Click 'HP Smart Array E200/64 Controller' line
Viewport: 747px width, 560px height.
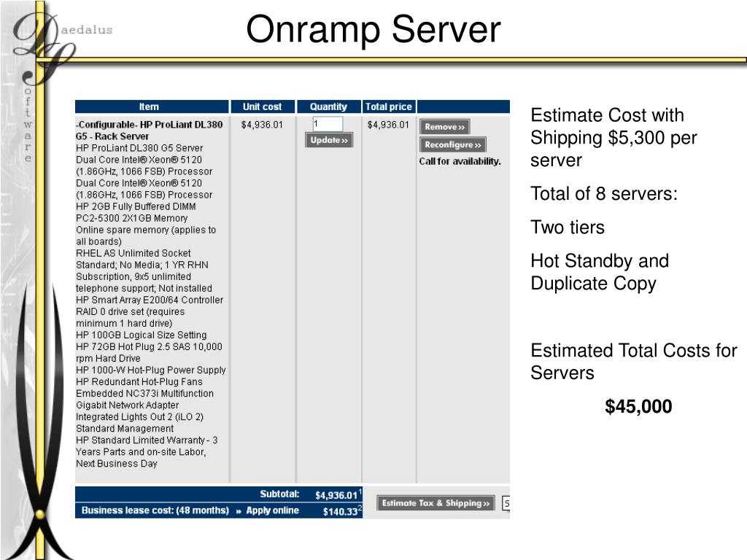(x=150, y=300)
